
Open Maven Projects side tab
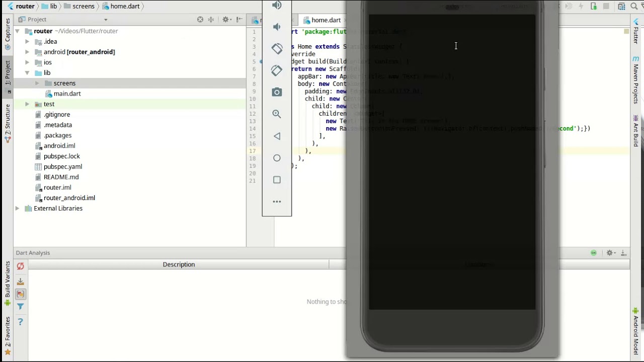click(x=636, y=79)
